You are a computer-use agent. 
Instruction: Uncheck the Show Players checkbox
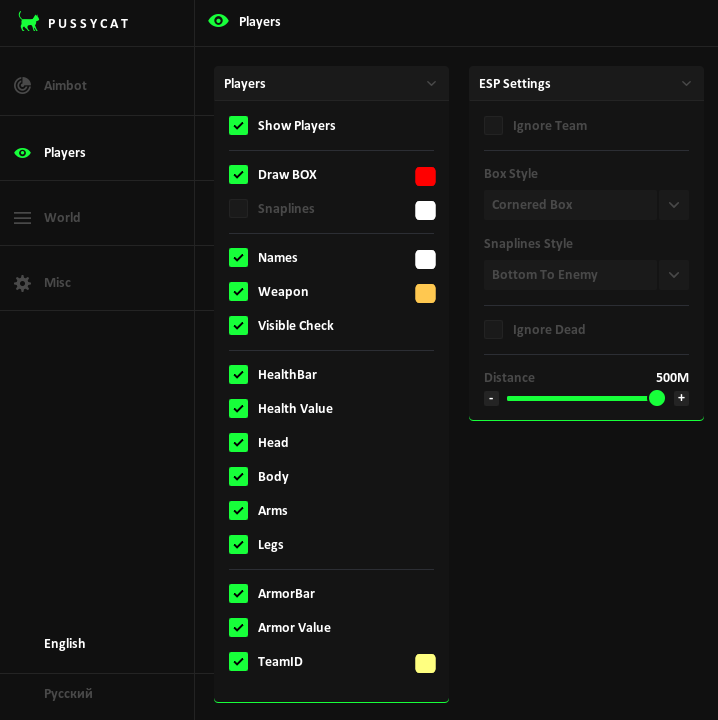click(x=238, y=125)
